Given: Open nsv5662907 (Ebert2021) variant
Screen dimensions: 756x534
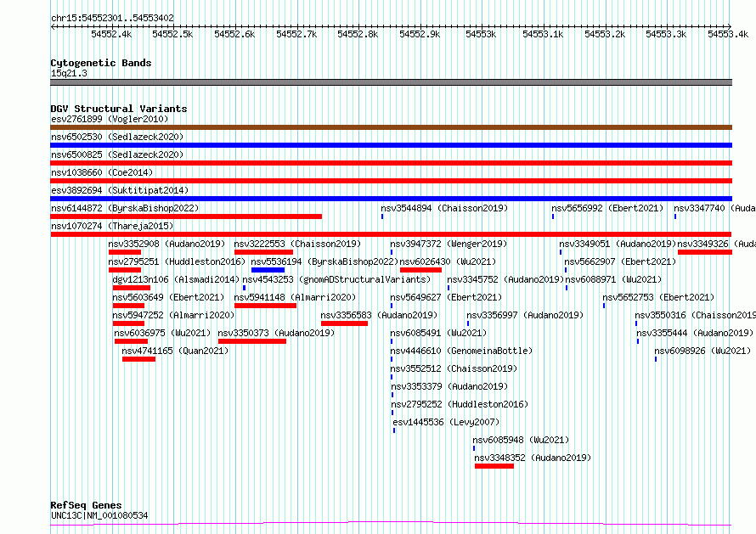Looking at the screenshot, I should point(620,261).
